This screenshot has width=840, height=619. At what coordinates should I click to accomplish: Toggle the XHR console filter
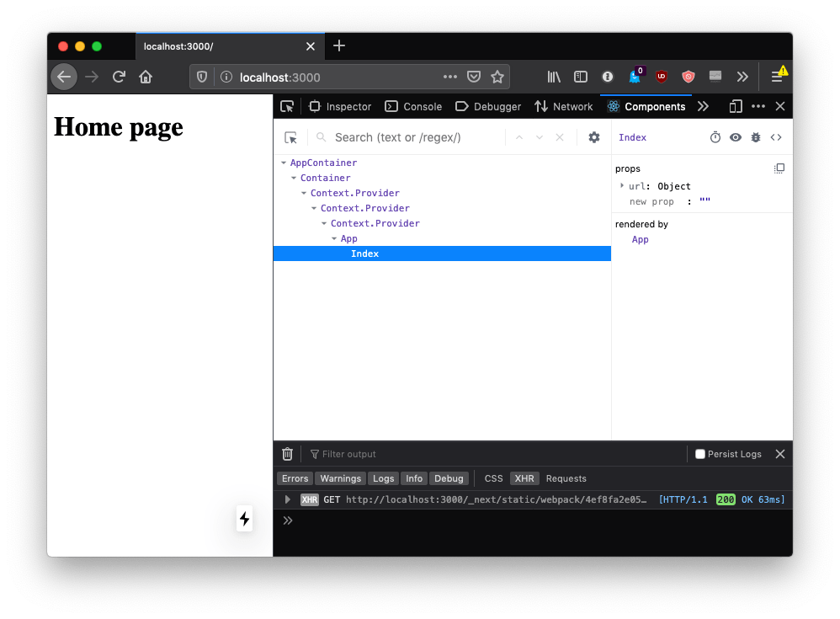tap(524, 478)
